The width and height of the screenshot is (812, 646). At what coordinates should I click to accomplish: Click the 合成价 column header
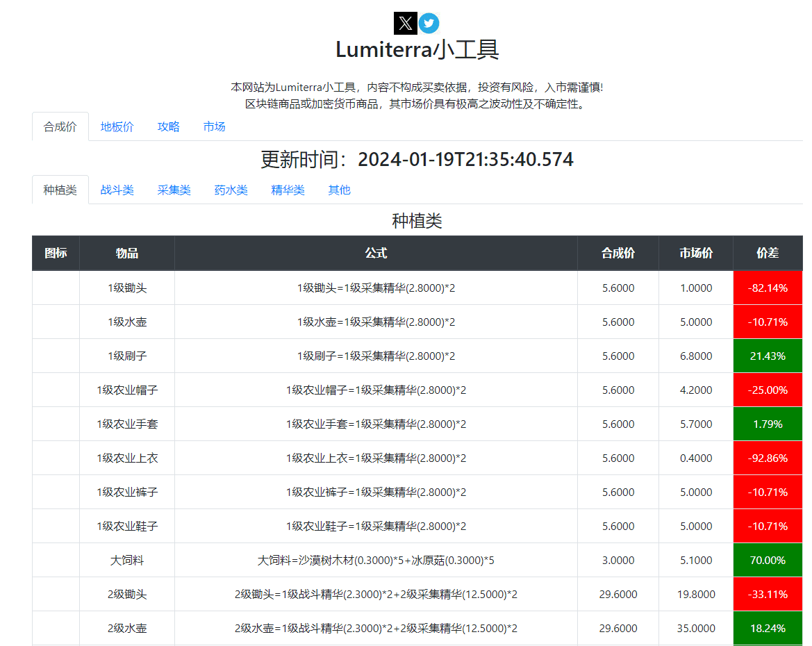coord(618,253)
